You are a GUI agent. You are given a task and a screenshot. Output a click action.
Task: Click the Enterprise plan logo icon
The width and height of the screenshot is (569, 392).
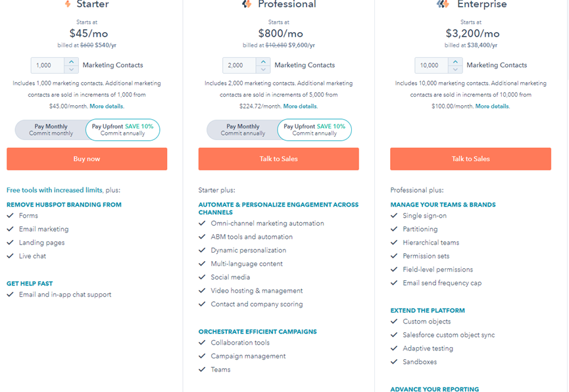(x=443, y=5)
